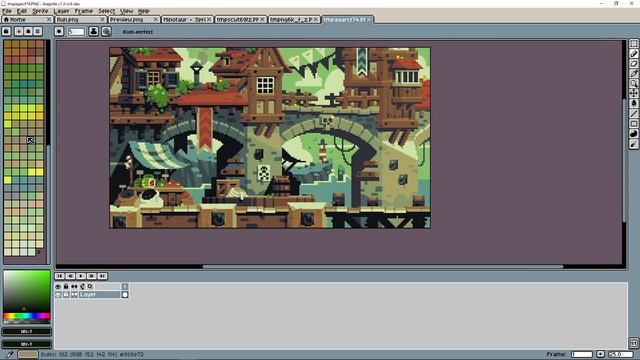Select the Contour tool

coord(633,134)
